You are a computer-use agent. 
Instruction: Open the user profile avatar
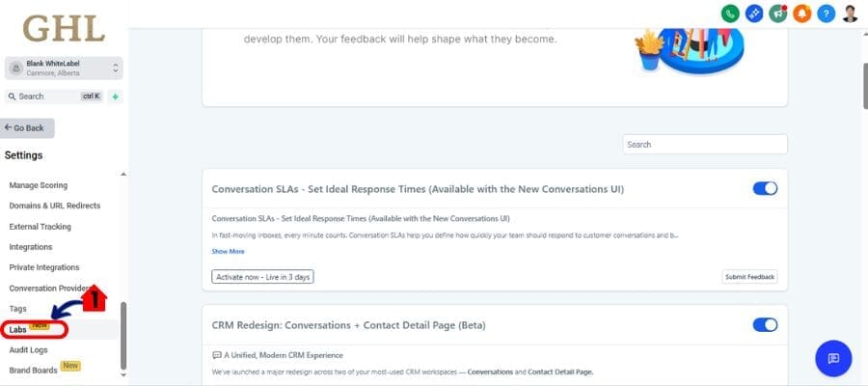pos(850,14)
